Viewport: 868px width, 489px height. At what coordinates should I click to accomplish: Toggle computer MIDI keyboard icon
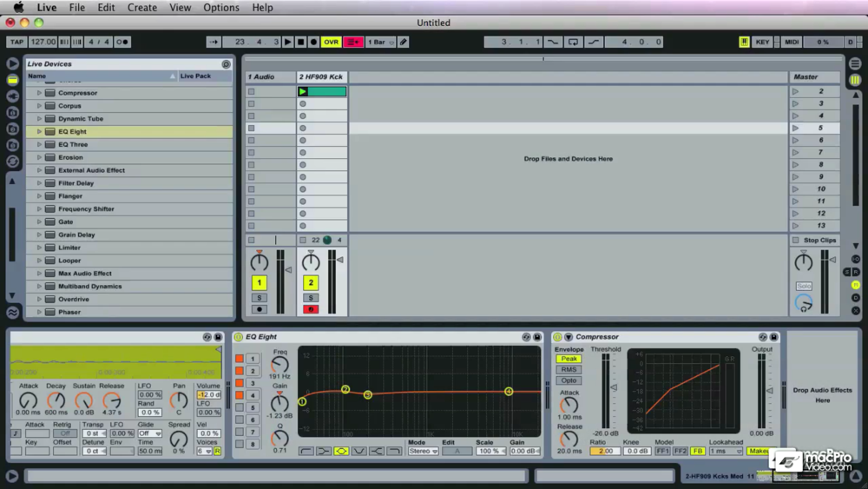tap(744, 42)
